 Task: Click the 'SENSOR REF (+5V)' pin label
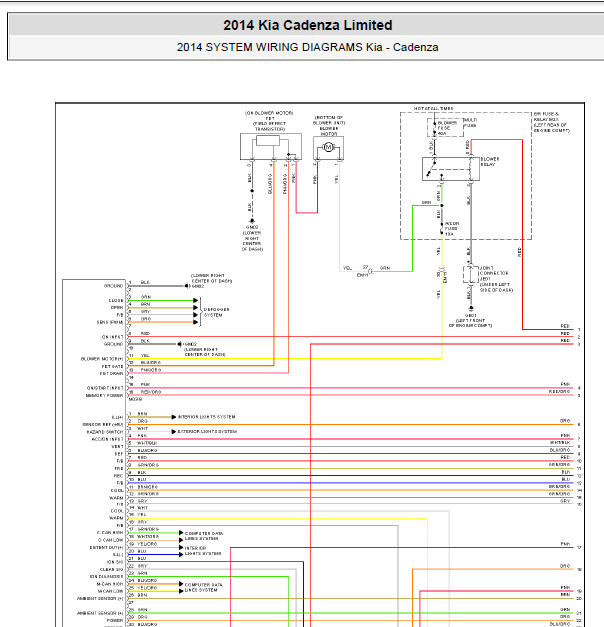[103, 425]
